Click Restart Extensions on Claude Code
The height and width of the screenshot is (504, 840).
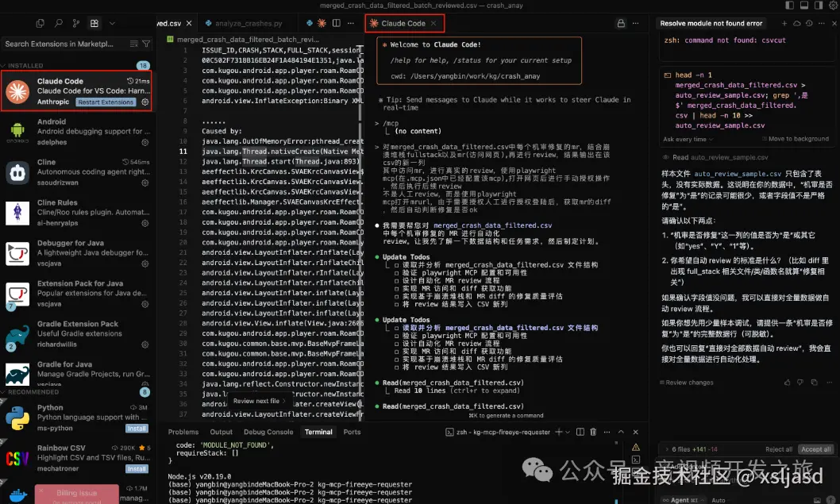[106, 102]
